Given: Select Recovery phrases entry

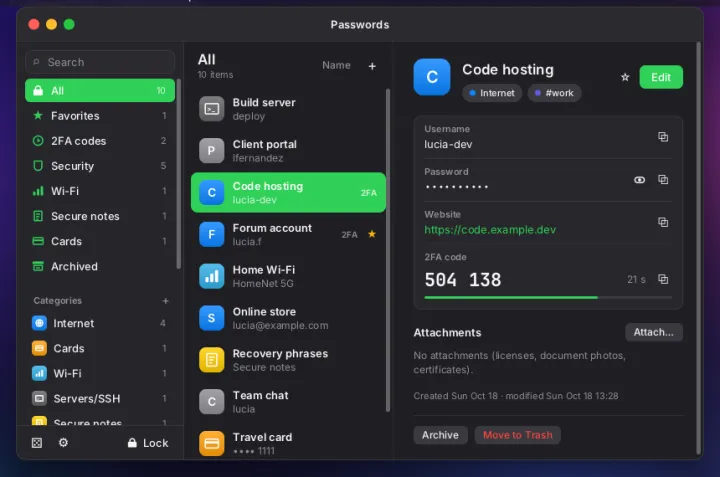Looking at the screenshot, I should point(288,360).
